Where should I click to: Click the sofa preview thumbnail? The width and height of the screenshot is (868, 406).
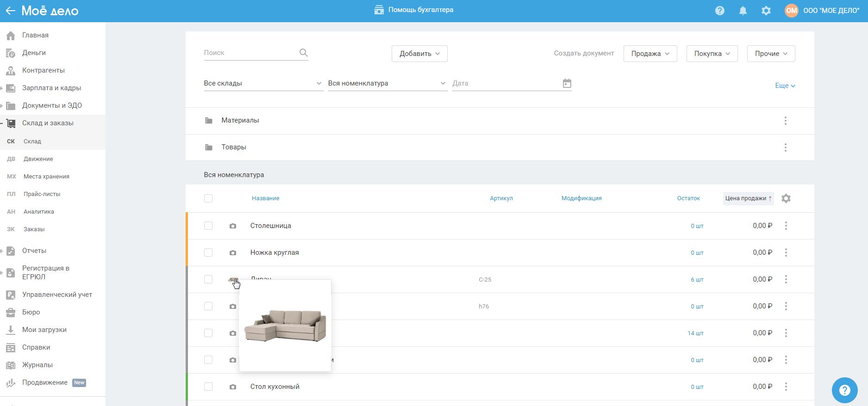285,326
